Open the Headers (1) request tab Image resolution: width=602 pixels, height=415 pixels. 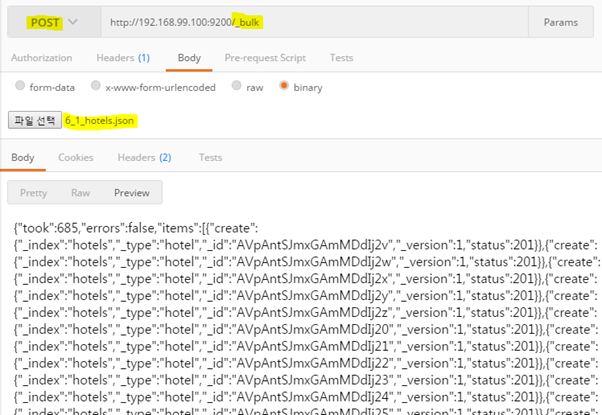click(123, 58)
